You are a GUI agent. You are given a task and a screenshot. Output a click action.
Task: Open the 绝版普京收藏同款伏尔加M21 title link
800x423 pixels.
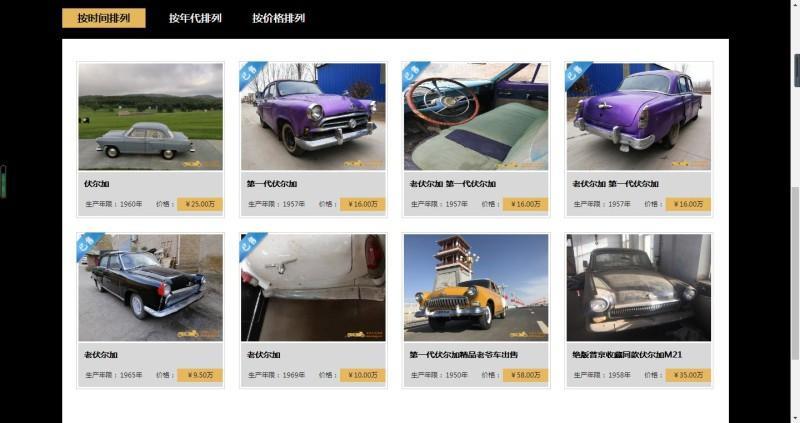[x=627, y=354]
